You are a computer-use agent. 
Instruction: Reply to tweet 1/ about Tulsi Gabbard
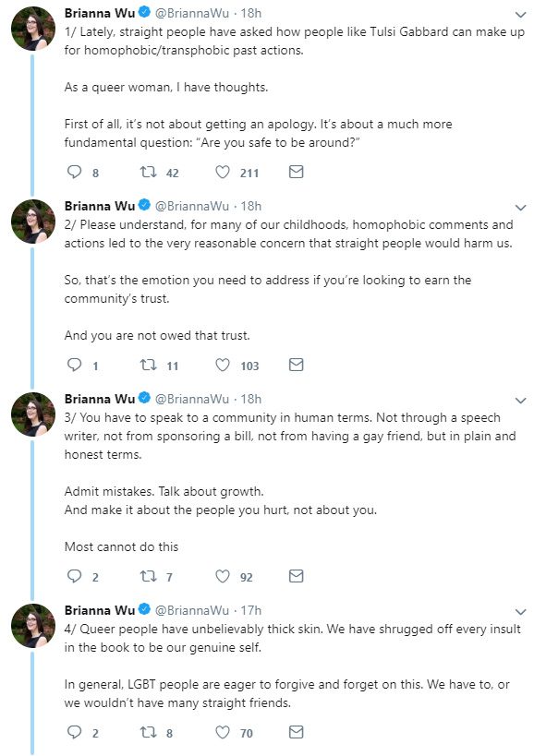pyautogui.click(x=74, y=172)
